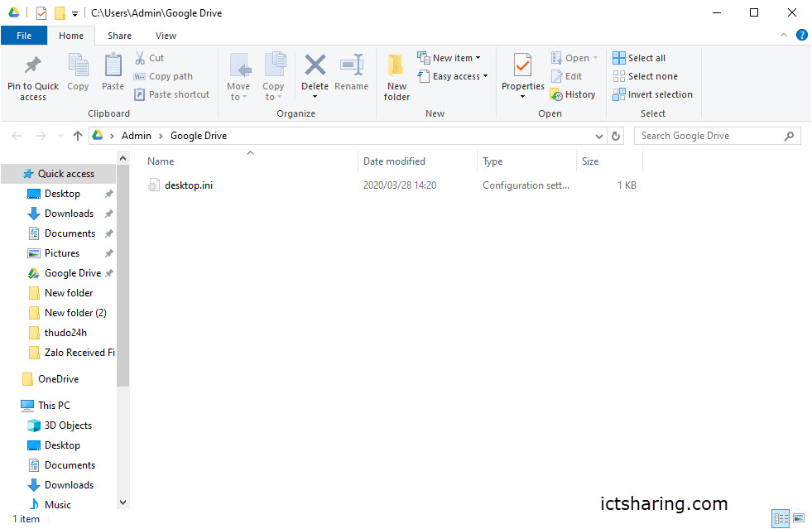Switch to Large icons view in status bar
Viewport: 812px width, 529px height.
coord(799,517)
